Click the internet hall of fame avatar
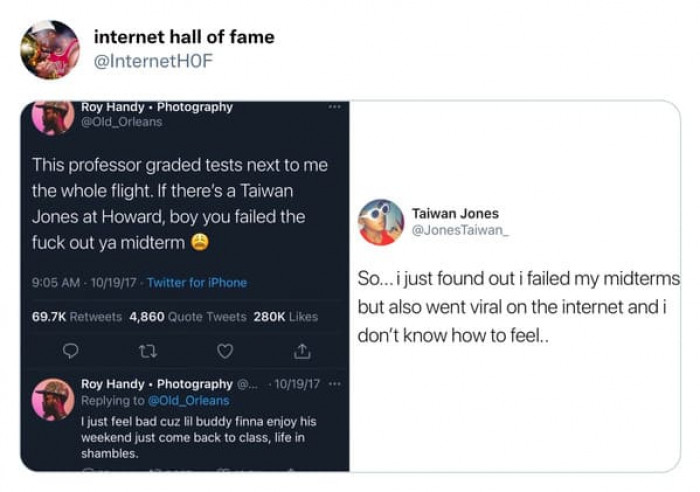700x492 pixels. 49,49
